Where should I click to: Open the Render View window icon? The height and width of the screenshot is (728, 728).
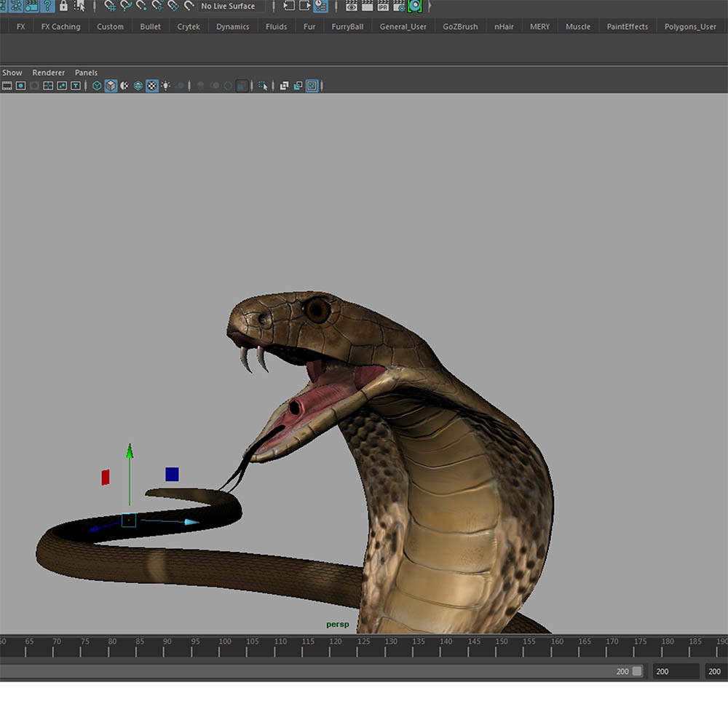tap(352, 6)
